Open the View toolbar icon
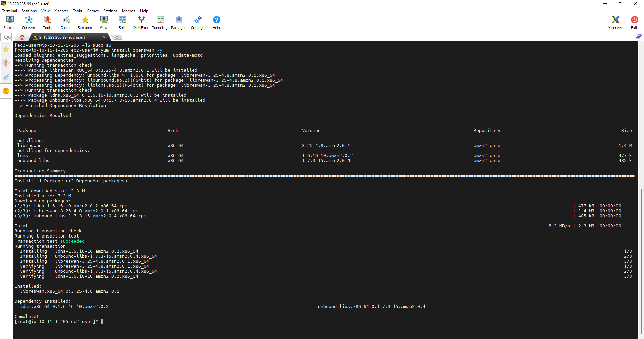 [x=104, y=23]
